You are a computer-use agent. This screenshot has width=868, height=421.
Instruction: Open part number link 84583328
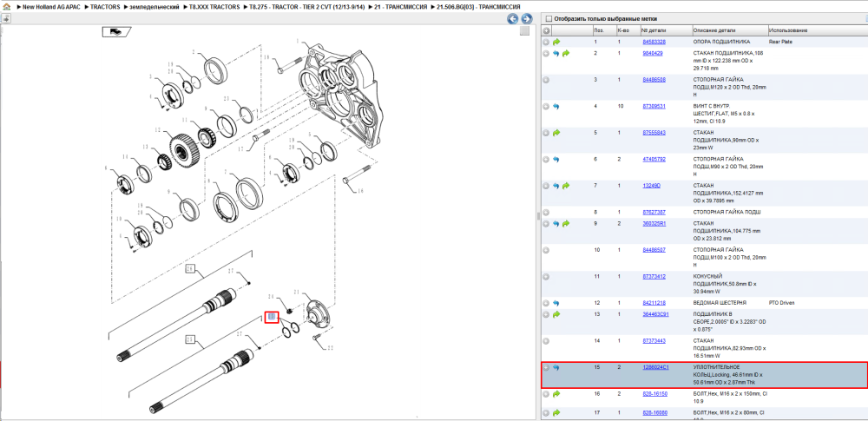tap(654, 42)
